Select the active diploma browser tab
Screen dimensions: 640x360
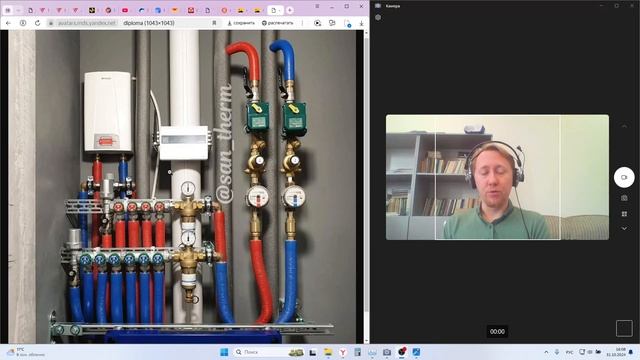(276, 10)
